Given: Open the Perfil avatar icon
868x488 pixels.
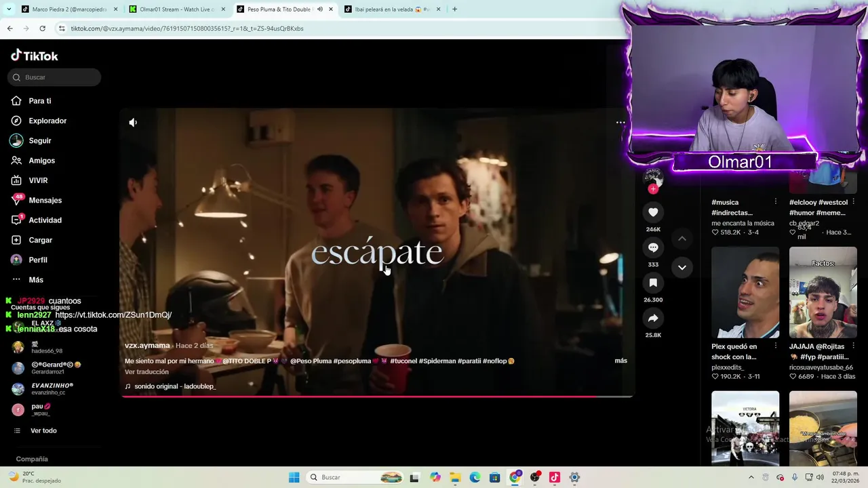Looking at the screenshot, I should click(16, 260).
